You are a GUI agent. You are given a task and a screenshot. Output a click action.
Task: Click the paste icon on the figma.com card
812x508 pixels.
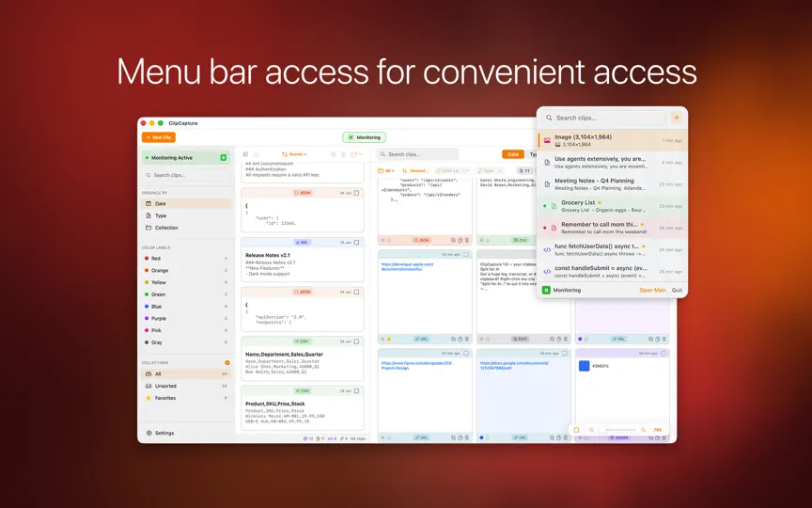click(460, 437)
